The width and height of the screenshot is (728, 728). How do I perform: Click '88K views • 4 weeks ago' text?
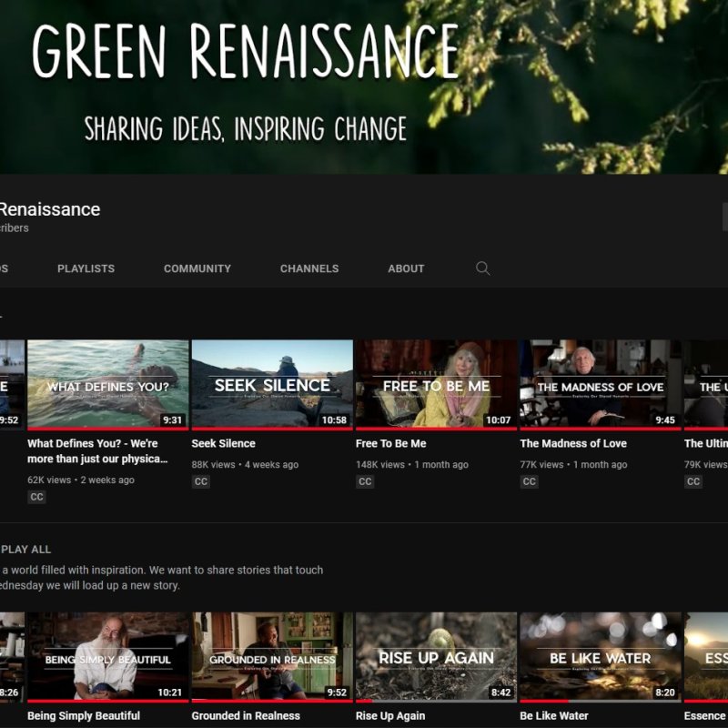(x=245, y=464)
